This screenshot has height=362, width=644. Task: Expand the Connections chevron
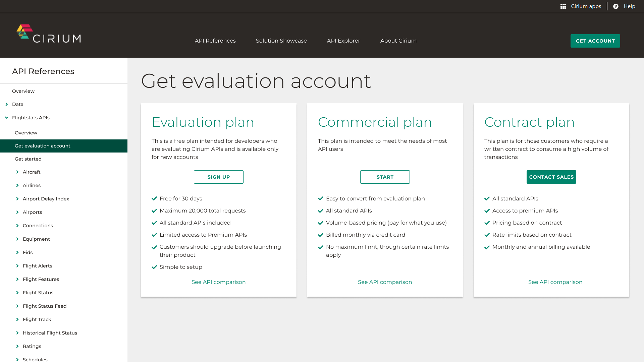[17, 226]
